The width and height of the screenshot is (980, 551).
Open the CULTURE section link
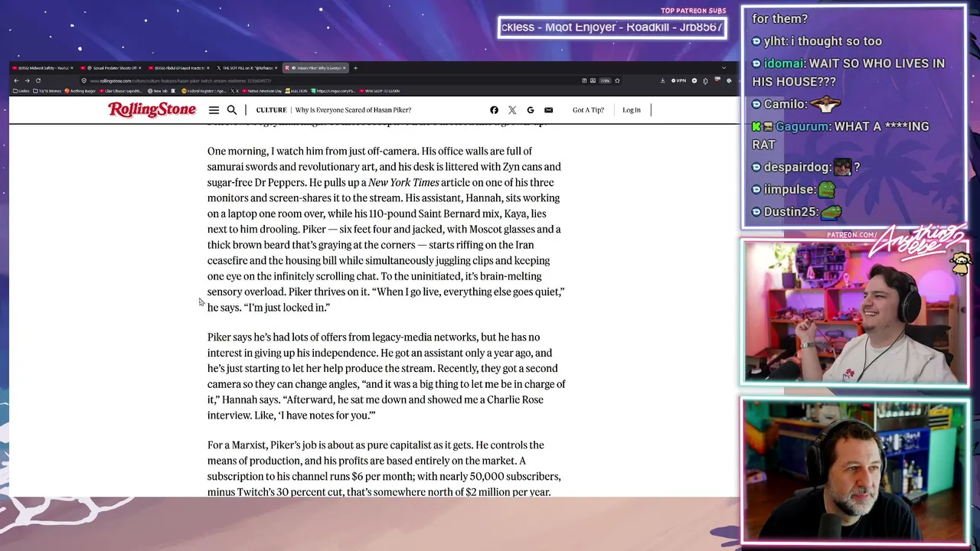click(x=271, y=110)
